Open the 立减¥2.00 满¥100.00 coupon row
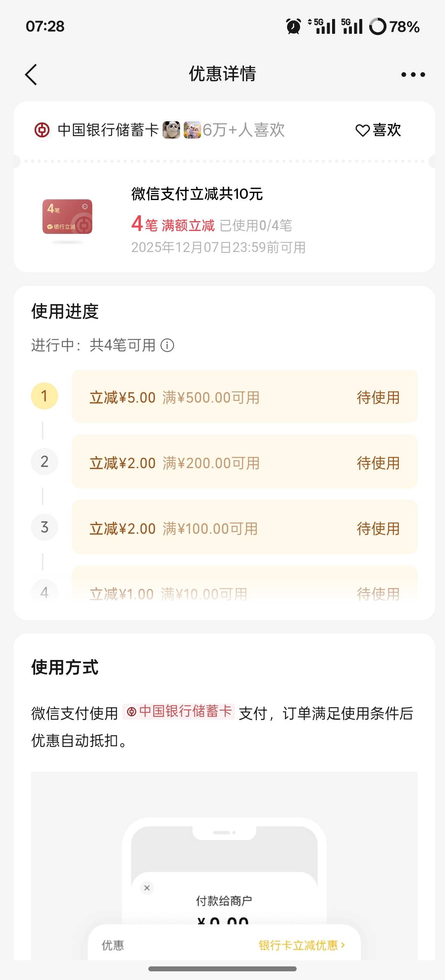This screenshot has height=980, width=445. point(245,528)
